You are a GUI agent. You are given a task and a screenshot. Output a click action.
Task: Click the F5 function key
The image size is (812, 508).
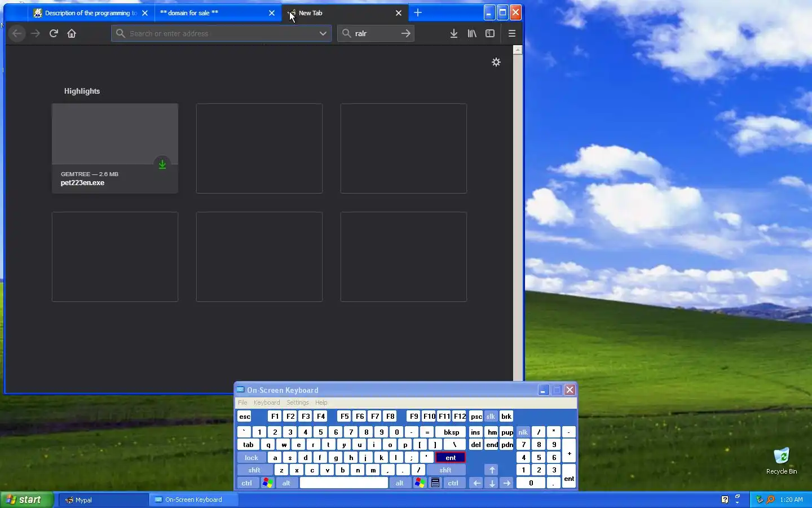(x=345, y=417)
